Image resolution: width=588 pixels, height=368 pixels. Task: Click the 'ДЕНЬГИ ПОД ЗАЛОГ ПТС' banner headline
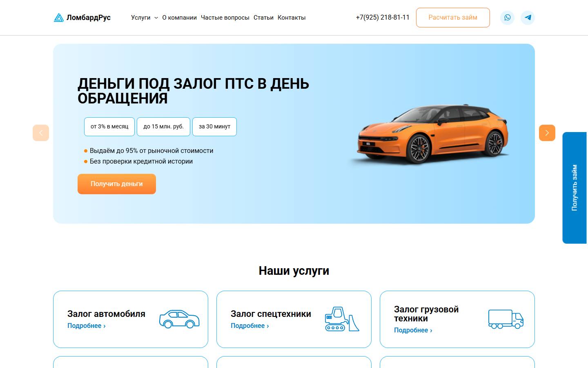pos(193,91)
